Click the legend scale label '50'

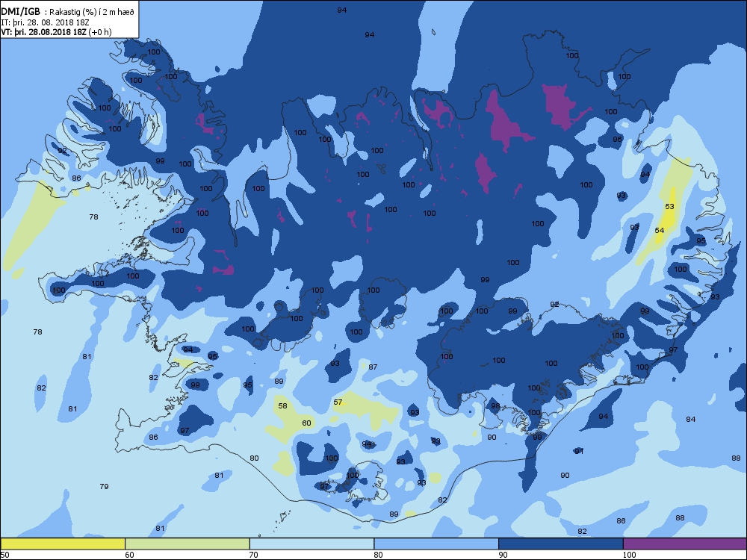4,554
